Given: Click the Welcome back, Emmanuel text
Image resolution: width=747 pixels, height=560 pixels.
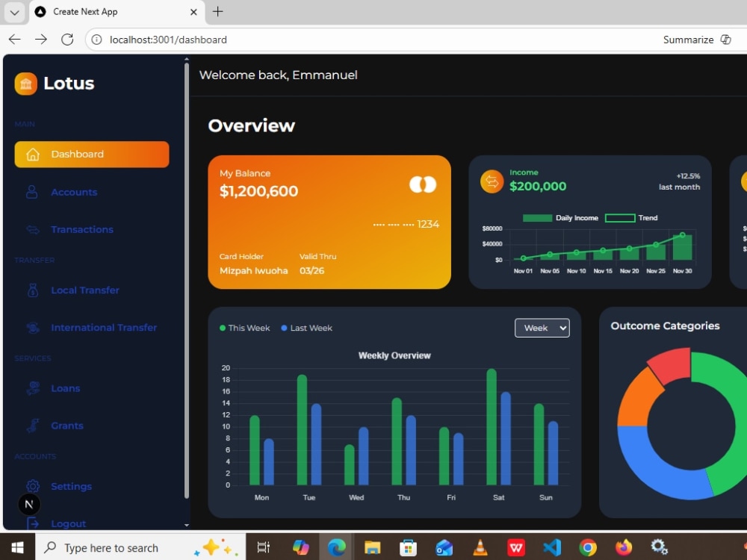Looking at the screenshot, I should click(278, 75).
